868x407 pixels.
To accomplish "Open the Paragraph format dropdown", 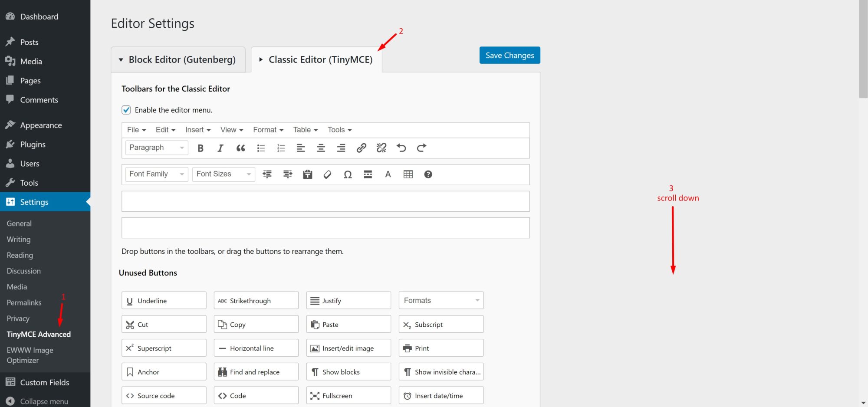I will point(157,148).
